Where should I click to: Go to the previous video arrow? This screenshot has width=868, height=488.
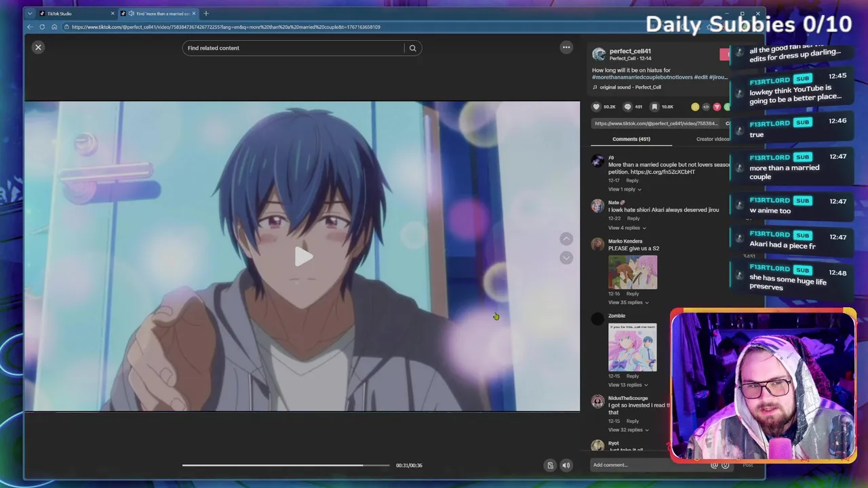point(566,239)
